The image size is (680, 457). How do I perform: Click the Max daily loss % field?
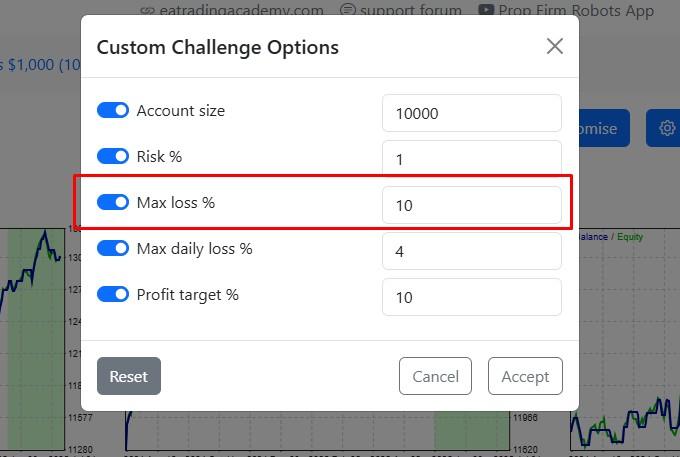coord(472,251)
